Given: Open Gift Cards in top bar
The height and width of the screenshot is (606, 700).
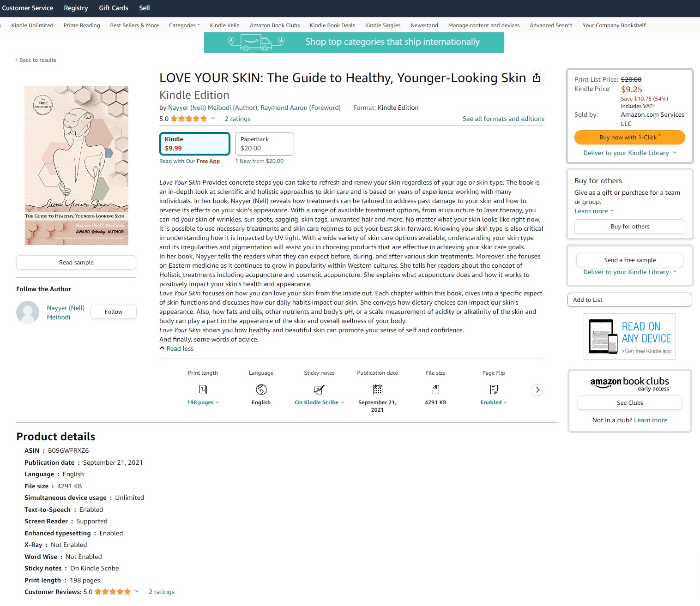Looking at the screenshot, I should click(x=114, y=8).
